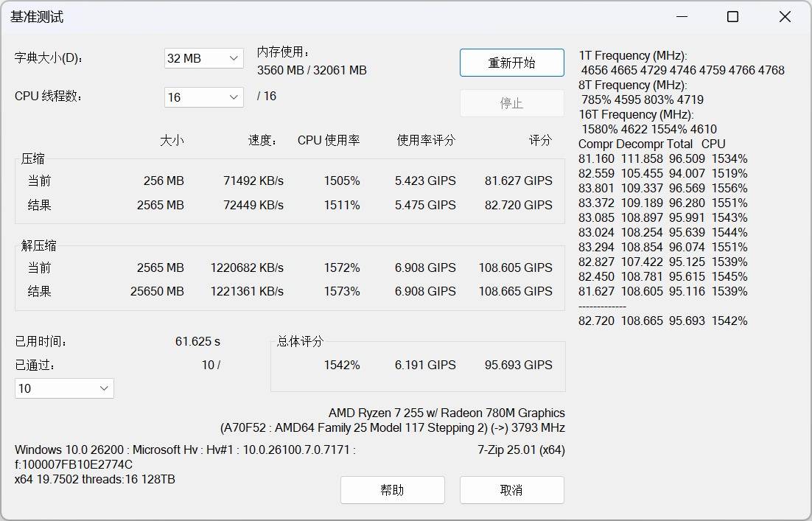Image resolution: width=812 pixels, height=521 pixels.
Task: Click the decompression result size 25650 MB
Action: point(157,292)
